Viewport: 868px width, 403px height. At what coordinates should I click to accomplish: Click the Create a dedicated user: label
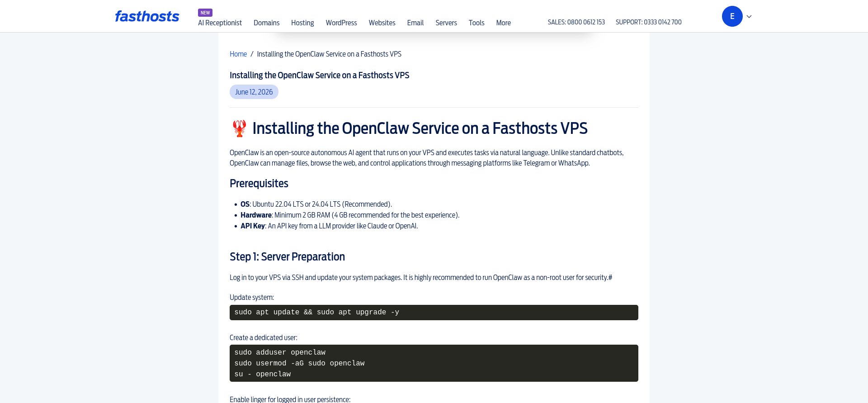click(x=264, y=338)
